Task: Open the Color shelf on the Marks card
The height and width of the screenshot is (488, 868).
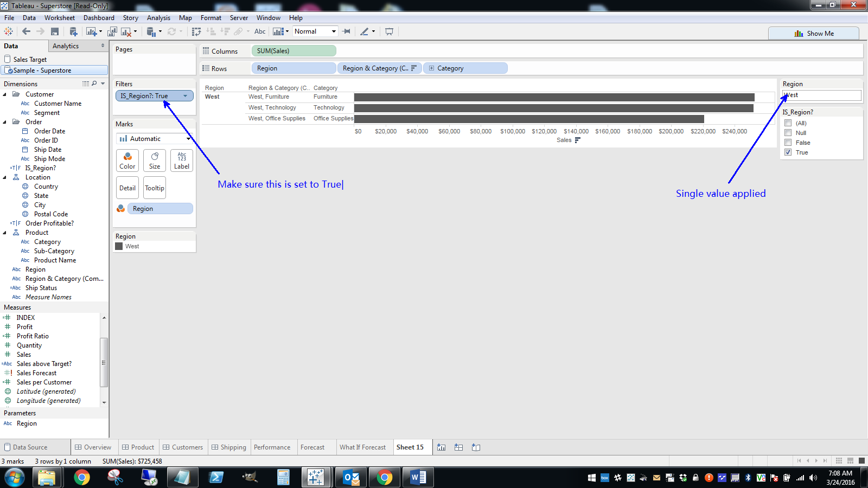Action: pos(127,160)
